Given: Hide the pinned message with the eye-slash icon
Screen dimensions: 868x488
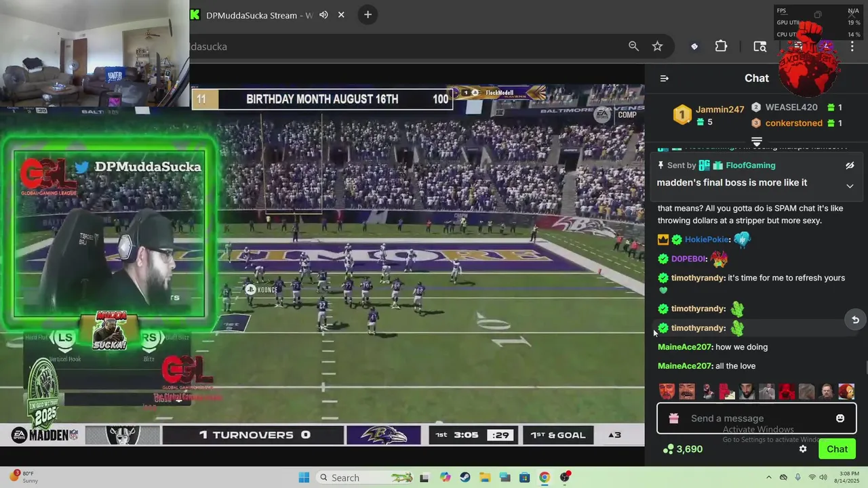Looking at the screenshot, I should [x=850, y=165].
